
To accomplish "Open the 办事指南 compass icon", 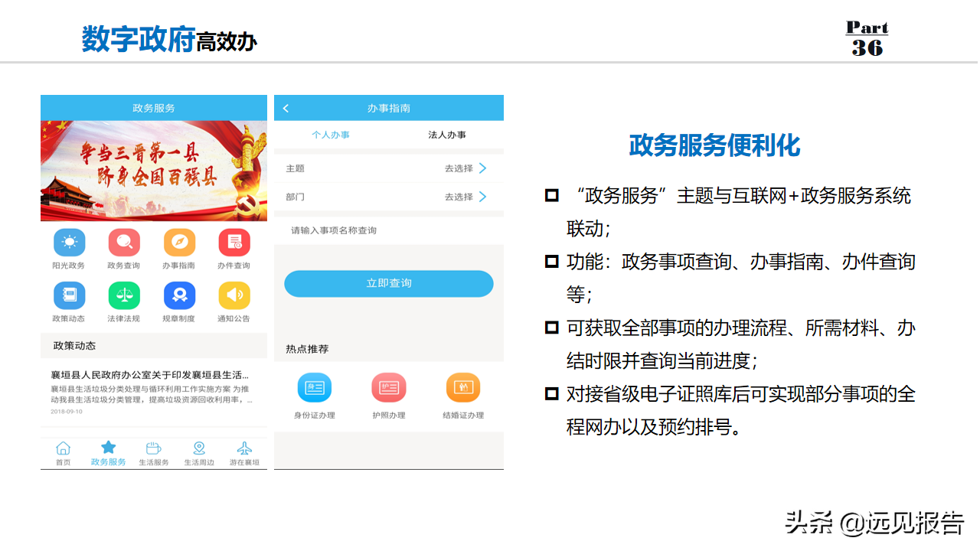I will tap(179, 243).
